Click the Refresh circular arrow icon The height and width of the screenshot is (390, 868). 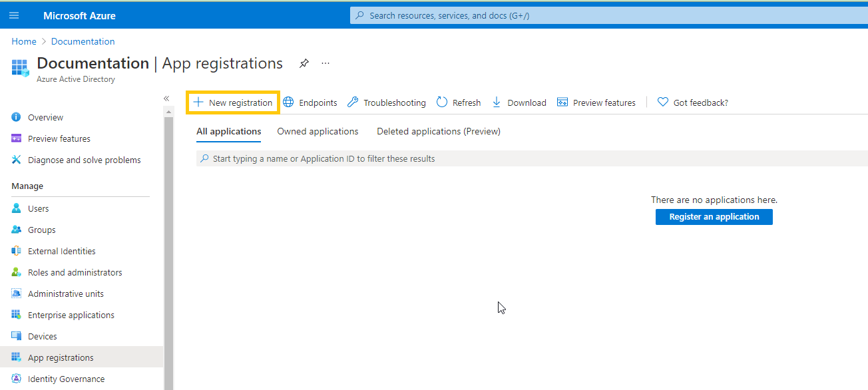[442, 102]
